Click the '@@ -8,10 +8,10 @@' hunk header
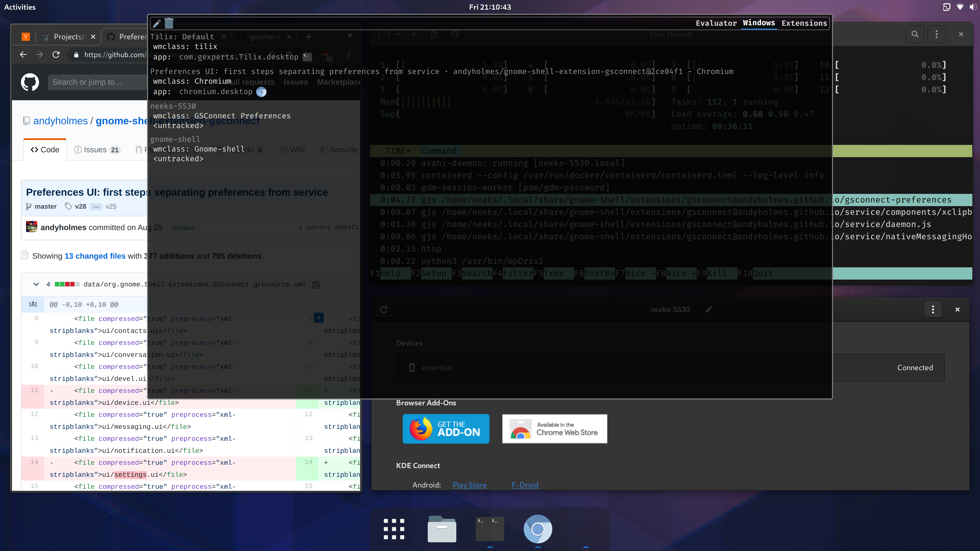The width and height of the screenshot is (980, 551). pyautogui.click(x=84, y=305)
